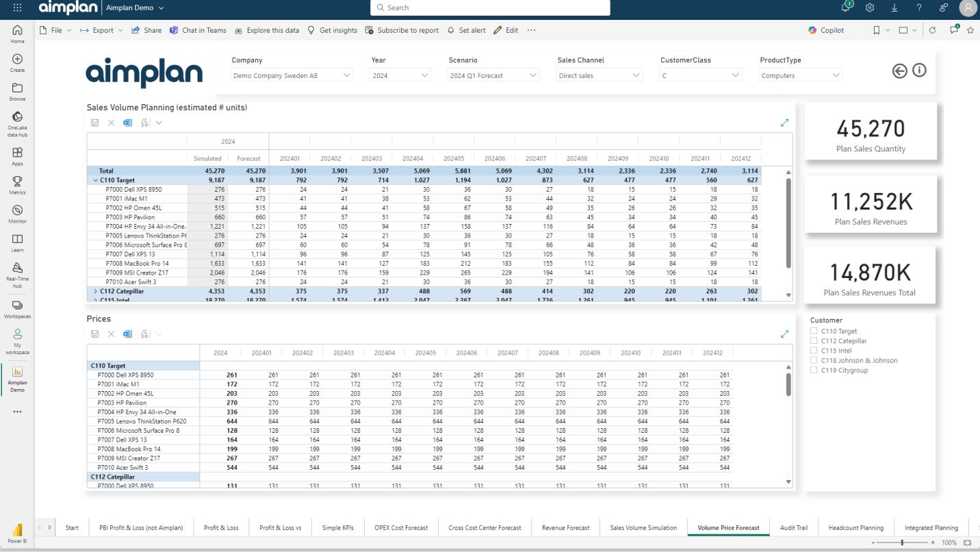Click Chat in Teams
980x552 pixels.
point(198,30)
